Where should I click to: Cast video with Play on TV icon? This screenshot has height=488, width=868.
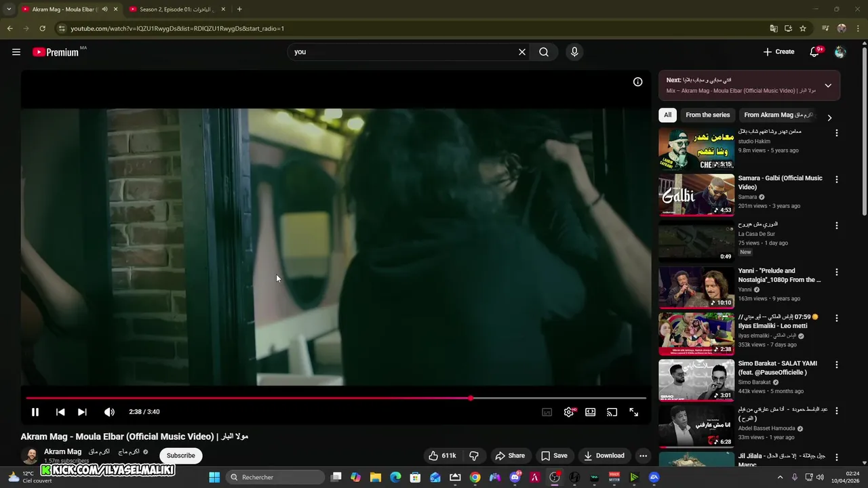tap(612, 412)
